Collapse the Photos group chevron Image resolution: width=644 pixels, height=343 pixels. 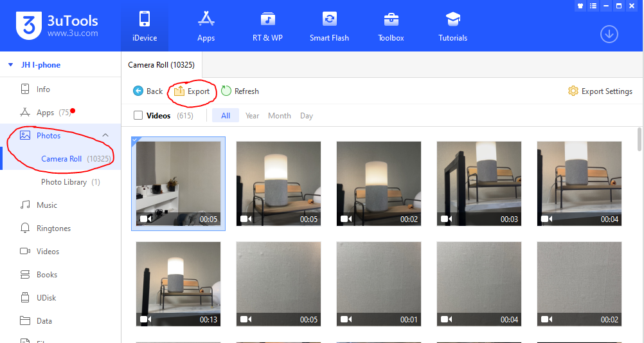click(x=105, y=135)
